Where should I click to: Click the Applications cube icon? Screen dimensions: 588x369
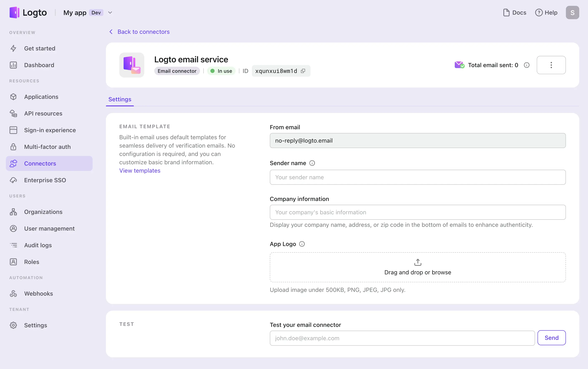[x=13, y=97]
